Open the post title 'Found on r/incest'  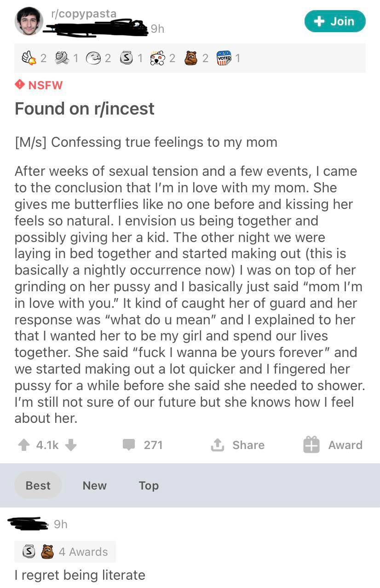tap(85, 109)
